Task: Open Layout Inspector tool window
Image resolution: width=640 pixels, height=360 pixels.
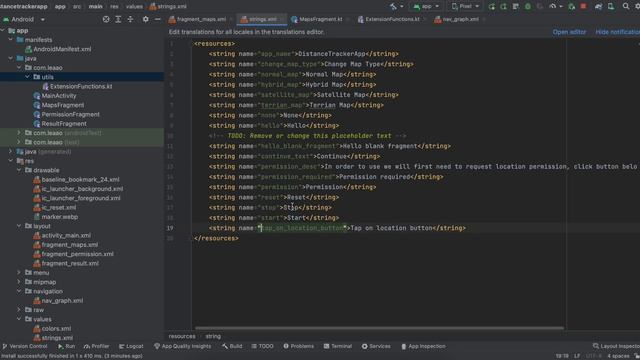Action: point(616,346)
